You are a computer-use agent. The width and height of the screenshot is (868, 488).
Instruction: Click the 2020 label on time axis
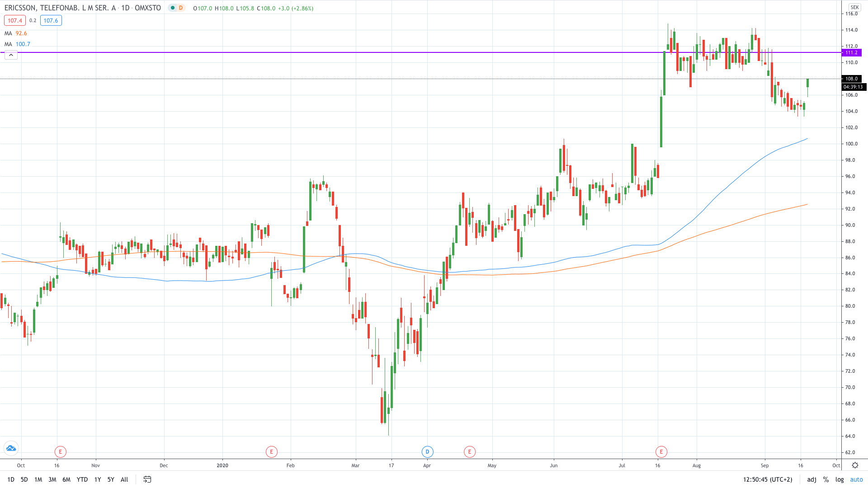point(222,465)
